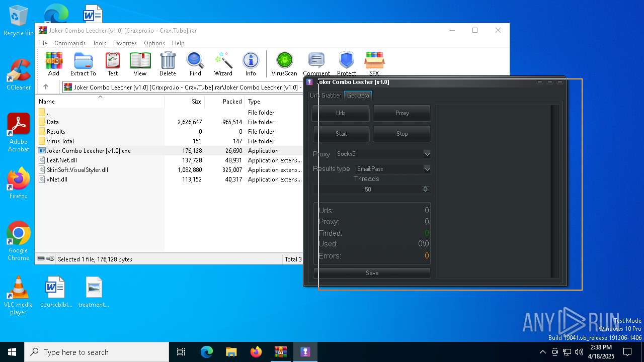Viewport: 644px width, 362px height.
Task: Click the Start button
Action: (x=341, y=134)
